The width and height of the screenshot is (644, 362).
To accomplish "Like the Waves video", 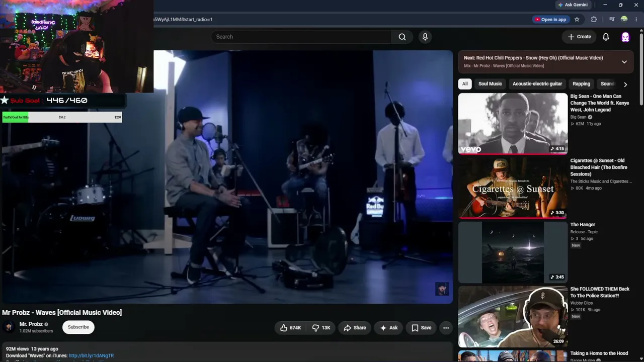I will coord(291,328).
